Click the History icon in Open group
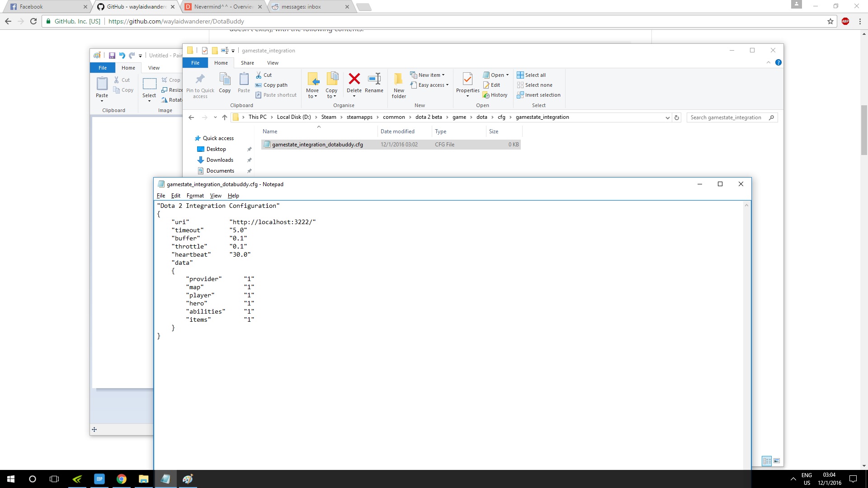 point(495,95)
